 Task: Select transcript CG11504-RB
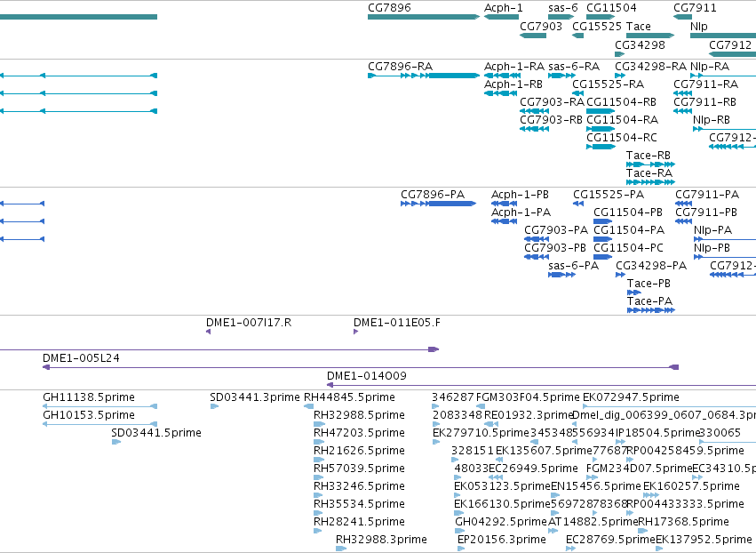click(621, 102)
